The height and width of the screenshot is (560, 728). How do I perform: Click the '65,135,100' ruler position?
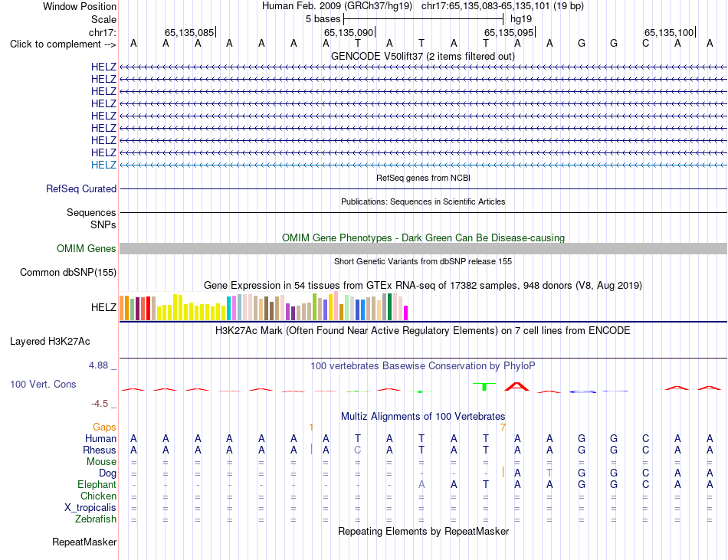[669, 32]
